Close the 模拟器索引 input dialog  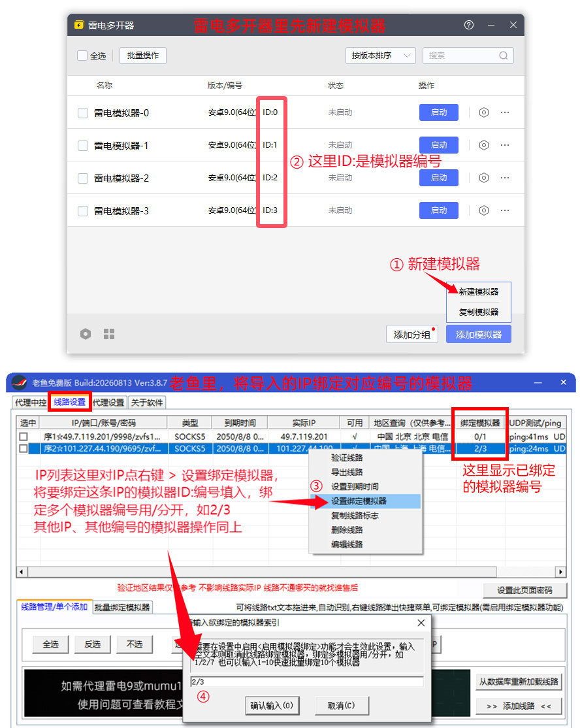(421, 623)
